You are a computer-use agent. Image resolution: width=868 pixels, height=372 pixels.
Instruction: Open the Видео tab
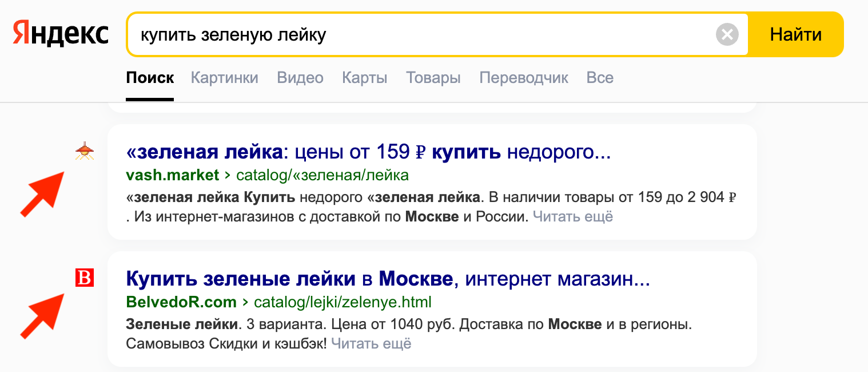(x=300, y=78)
